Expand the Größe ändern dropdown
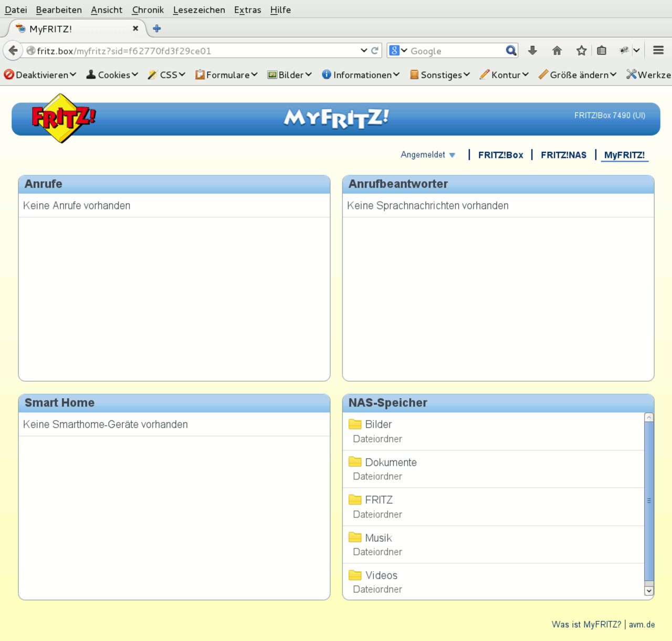Image resolution: width=672 pixels, height=641 pixels. pyautogui.click(x=577, y=75)
